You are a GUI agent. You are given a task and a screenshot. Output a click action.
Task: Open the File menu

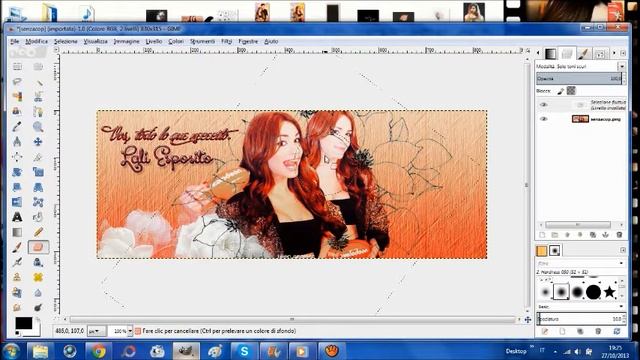[x=15, y=41]
